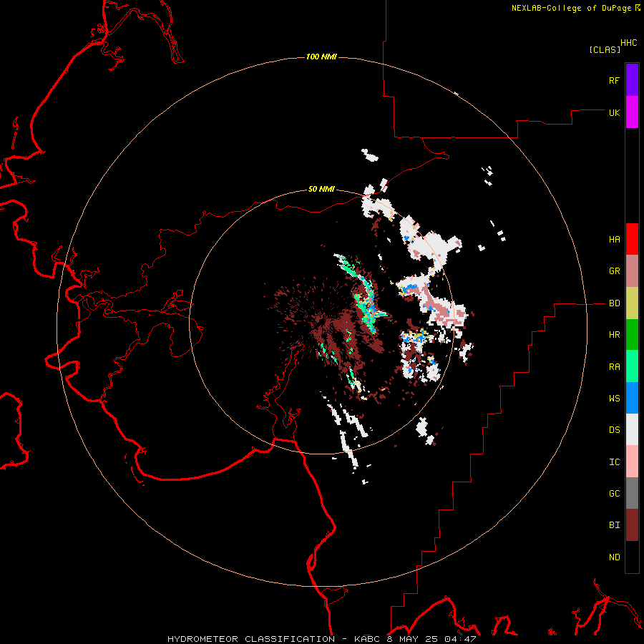This screenshot has width=644, height=644.
Task: Click the UK magenta legend swatch
Action: 632,112
